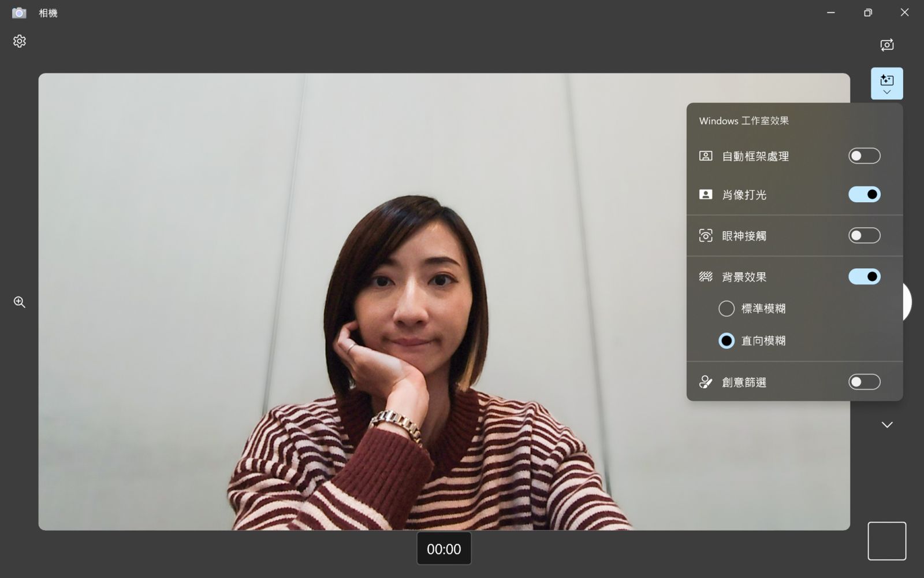Enable 創意篩選 toggle
The height and width of the screenshot is (578, 924).
865,381
